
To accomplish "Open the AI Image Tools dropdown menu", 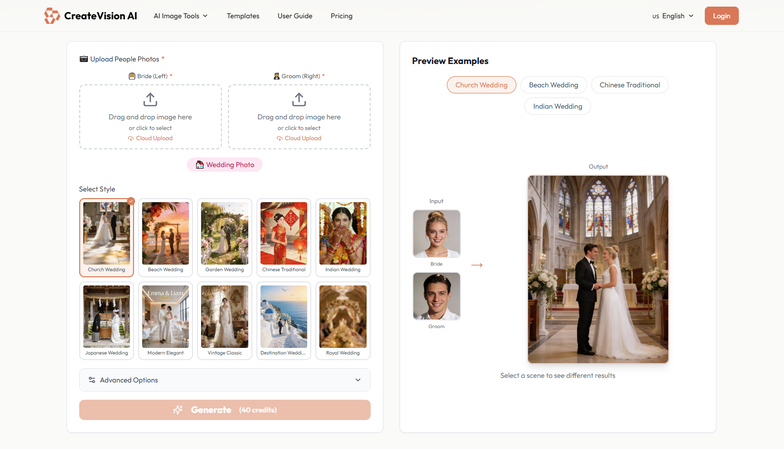I will click(180, 16).
